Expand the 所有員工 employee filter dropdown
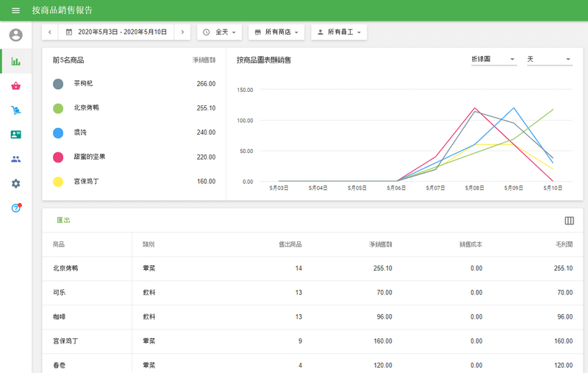 click(x=339, y=32)
